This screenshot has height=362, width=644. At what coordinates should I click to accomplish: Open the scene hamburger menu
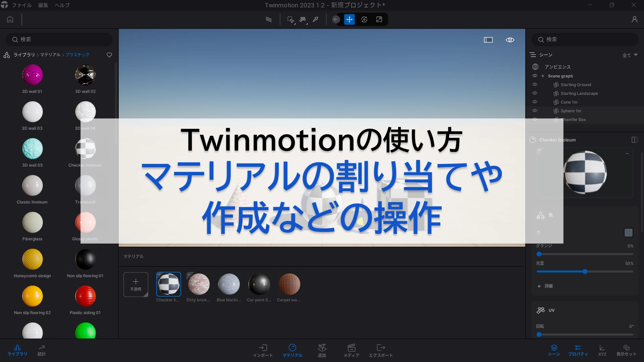pyautogui.click(x=533, y=55)
